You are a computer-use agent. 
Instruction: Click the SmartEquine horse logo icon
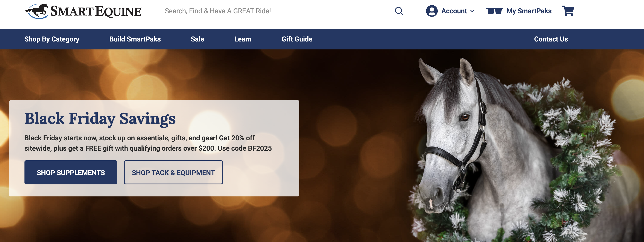(36, 11)
